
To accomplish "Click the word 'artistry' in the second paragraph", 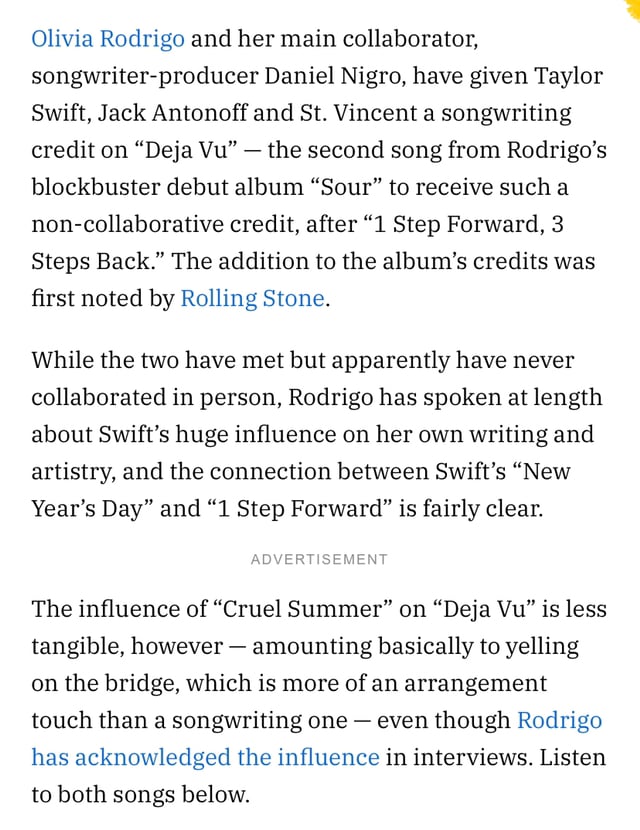I will click(73, 471).
